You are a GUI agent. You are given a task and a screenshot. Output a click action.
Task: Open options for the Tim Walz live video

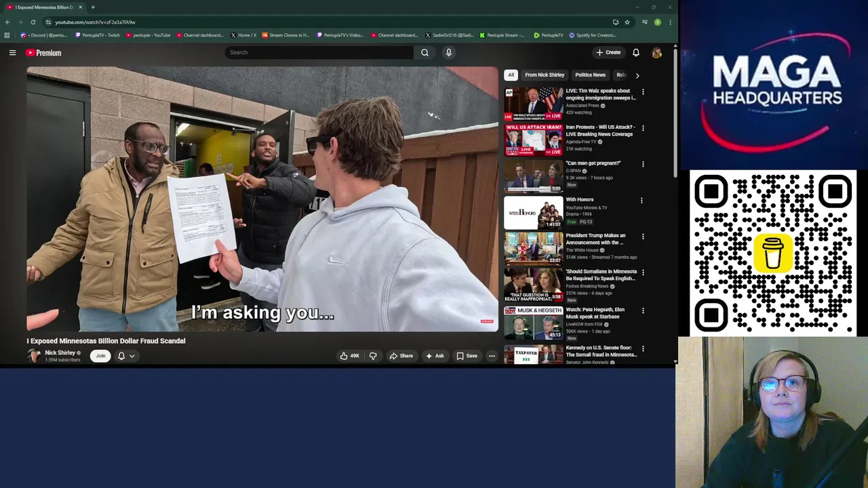point(643,91)
